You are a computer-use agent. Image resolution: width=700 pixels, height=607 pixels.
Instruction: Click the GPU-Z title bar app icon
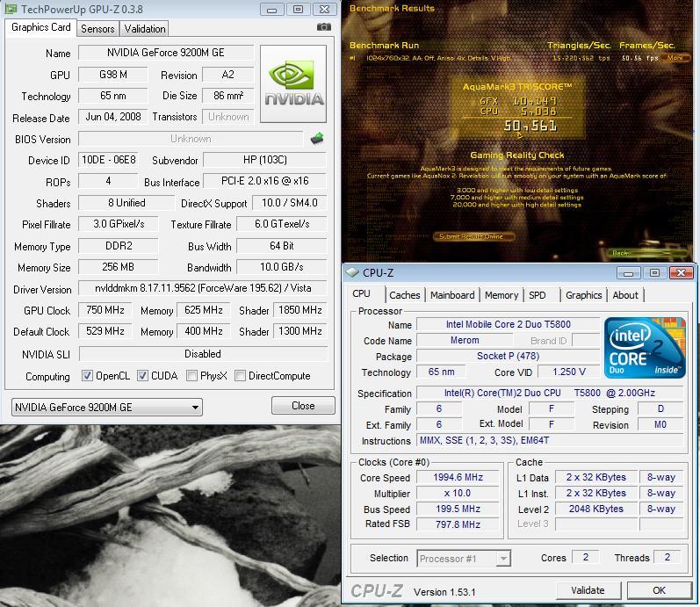[x=11, y=9]
